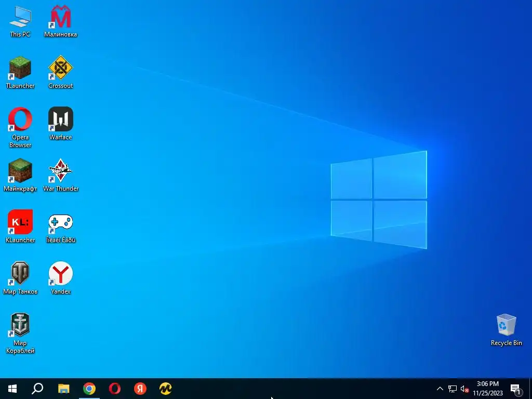Image resolution: width=532 pixels, height=399 pixels.
Task: Select the This PC desktop icon
Action: (20, 21)
